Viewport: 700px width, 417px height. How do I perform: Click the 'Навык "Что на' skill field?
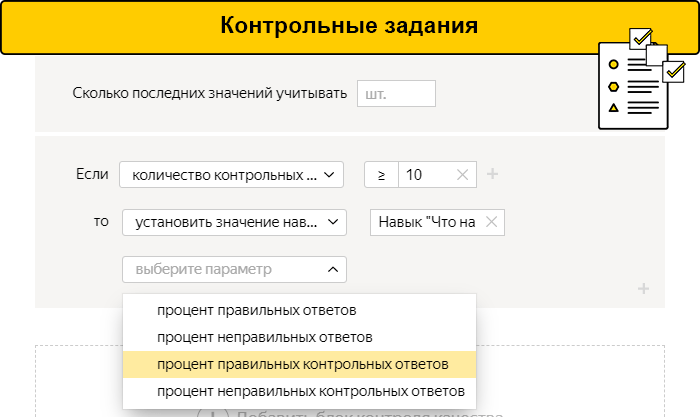point(427,222)
